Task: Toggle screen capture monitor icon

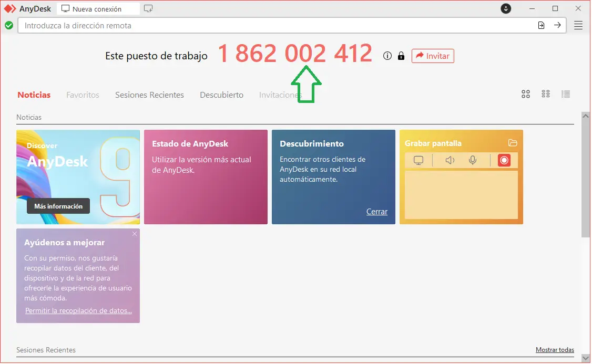Action: pyautogui.click(x=419, y=160)
